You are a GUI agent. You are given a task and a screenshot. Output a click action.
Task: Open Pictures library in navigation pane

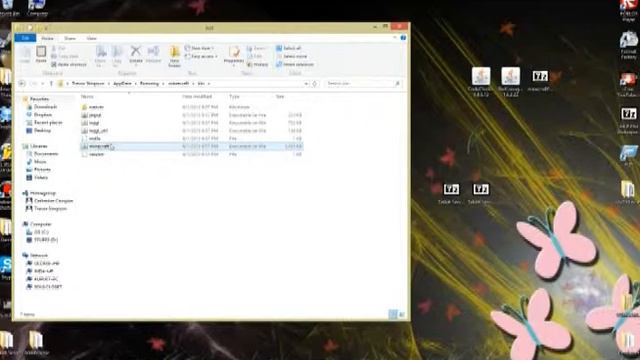(x=39, y=169)
